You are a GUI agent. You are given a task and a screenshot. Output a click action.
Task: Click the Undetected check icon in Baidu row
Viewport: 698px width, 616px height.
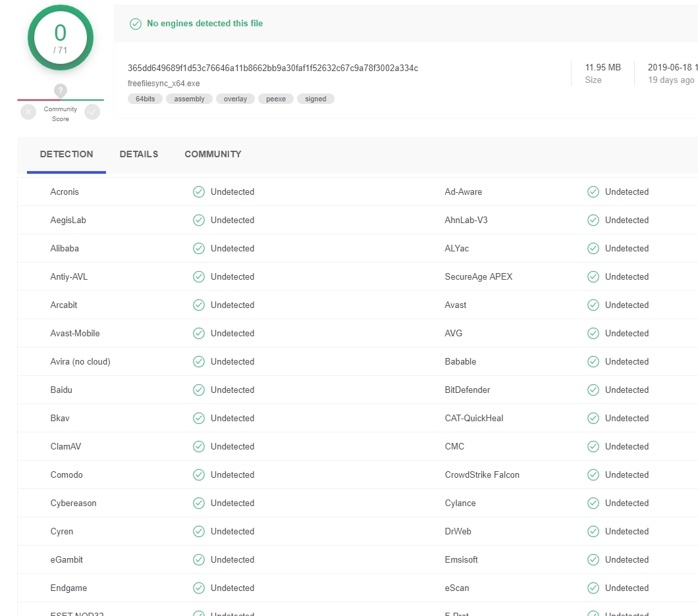(x=199, y=390)
